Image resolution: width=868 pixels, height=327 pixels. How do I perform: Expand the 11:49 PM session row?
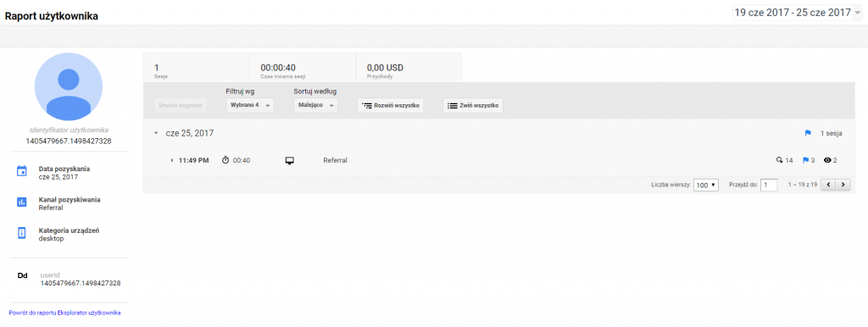pyautogui.click(x=172, y=160)
